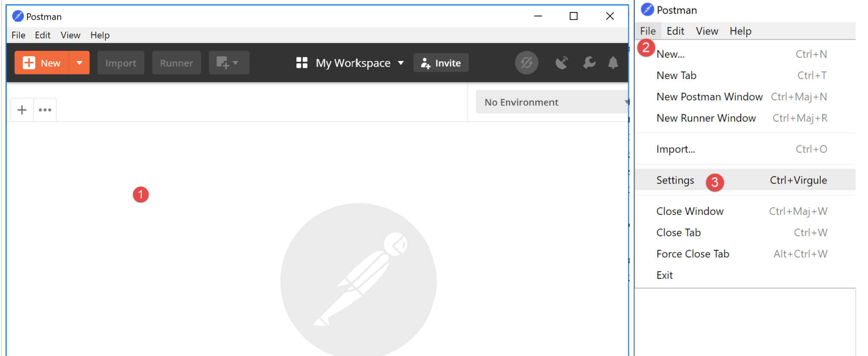Viewport: 868px width, 356px height.
Task: Select Force Close Tab menu item
Action: coord(693,254)
